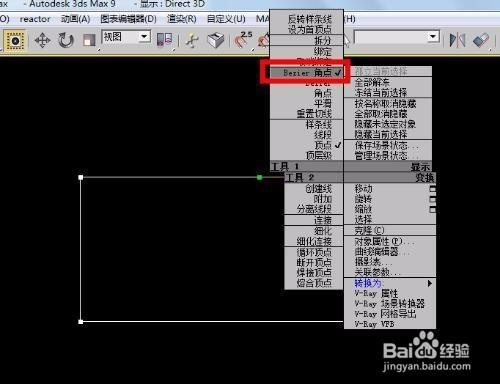
Task: Choose 选择 in transform quad
Action: tap(363, 220)
